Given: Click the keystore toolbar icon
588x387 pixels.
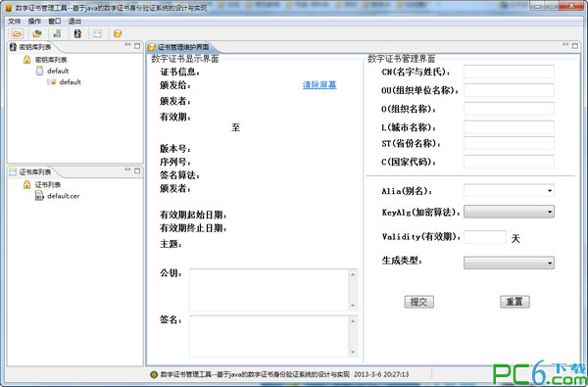Looking at the screenshot, I should pos(77,33).
